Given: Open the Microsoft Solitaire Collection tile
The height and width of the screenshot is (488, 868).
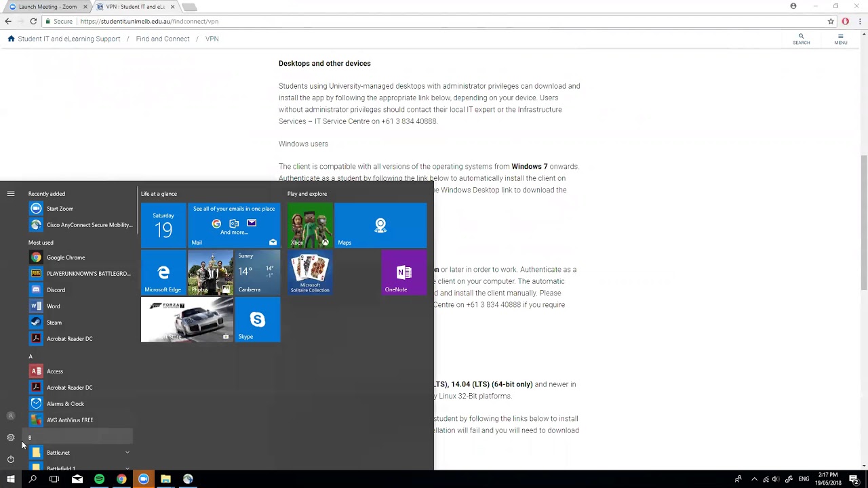Looking at the screenshot, I should (310, 272).
